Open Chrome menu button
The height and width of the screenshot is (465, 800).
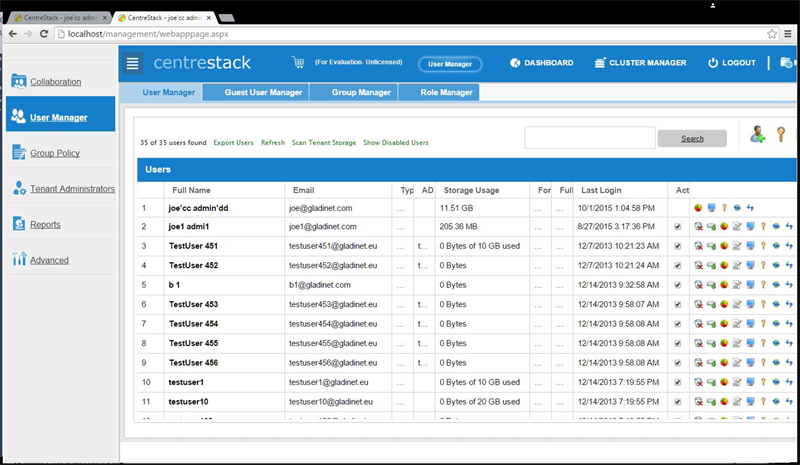(x=788, y=34)
